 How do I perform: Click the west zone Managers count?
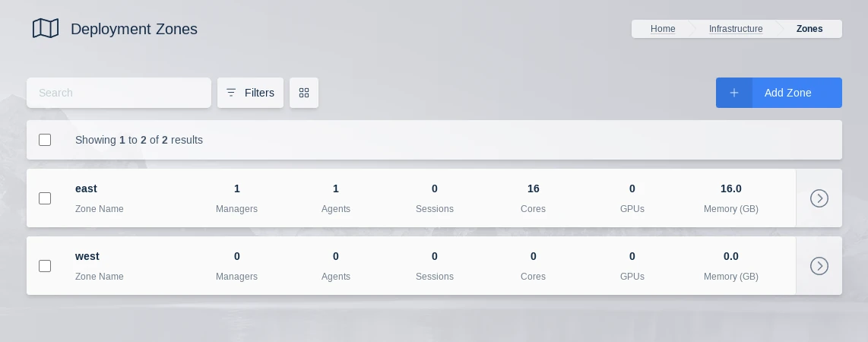[x=237, y=256]
